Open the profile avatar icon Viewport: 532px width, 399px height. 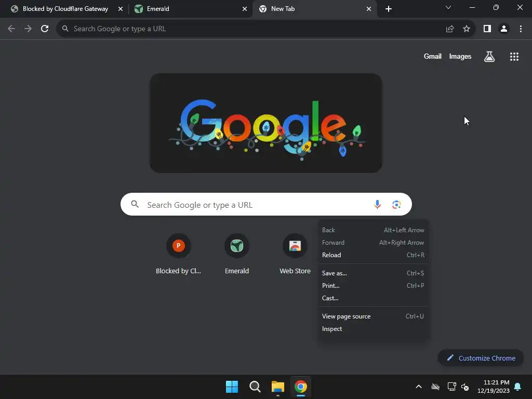coord(504,29)
